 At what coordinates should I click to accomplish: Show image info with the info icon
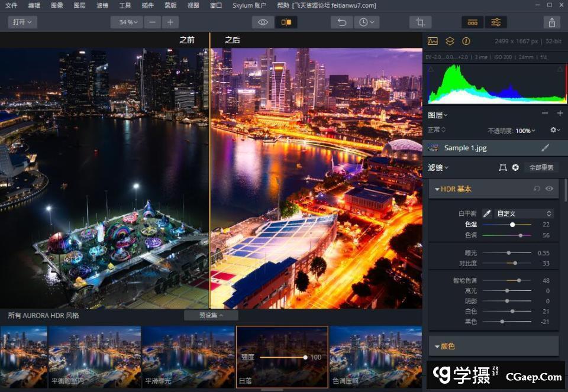466,41
